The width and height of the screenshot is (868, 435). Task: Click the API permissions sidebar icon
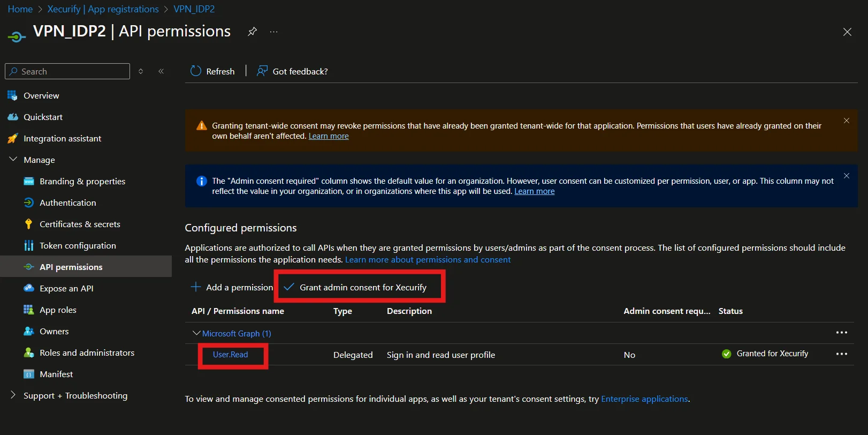[29, 267]
